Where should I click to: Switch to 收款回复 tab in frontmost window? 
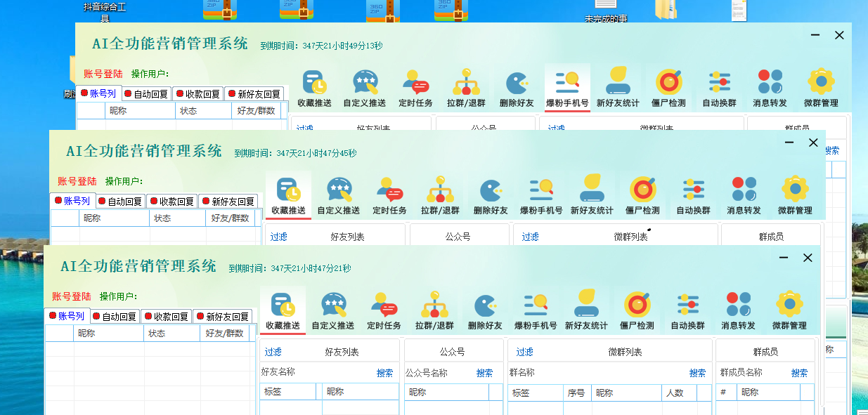[x=167, y=317]
